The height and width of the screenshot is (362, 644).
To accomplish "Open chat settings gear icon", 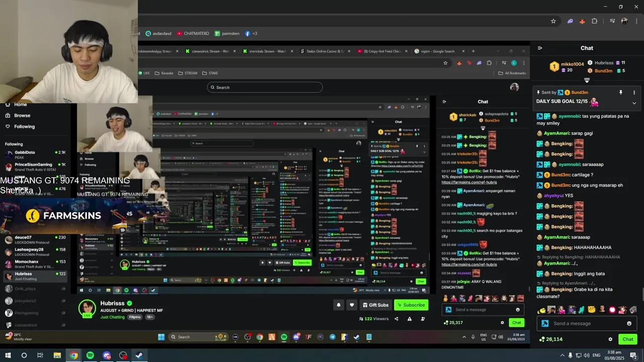I will tap(610, 339).
